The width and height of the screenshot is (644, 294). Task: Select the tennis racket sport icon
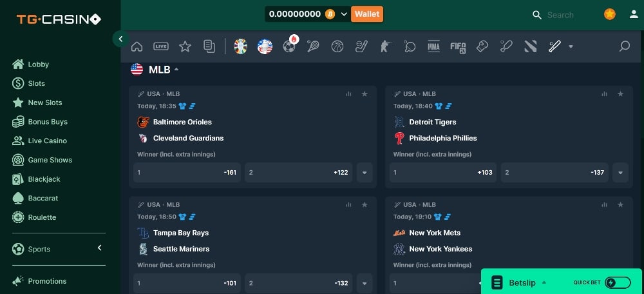point(314,46)
